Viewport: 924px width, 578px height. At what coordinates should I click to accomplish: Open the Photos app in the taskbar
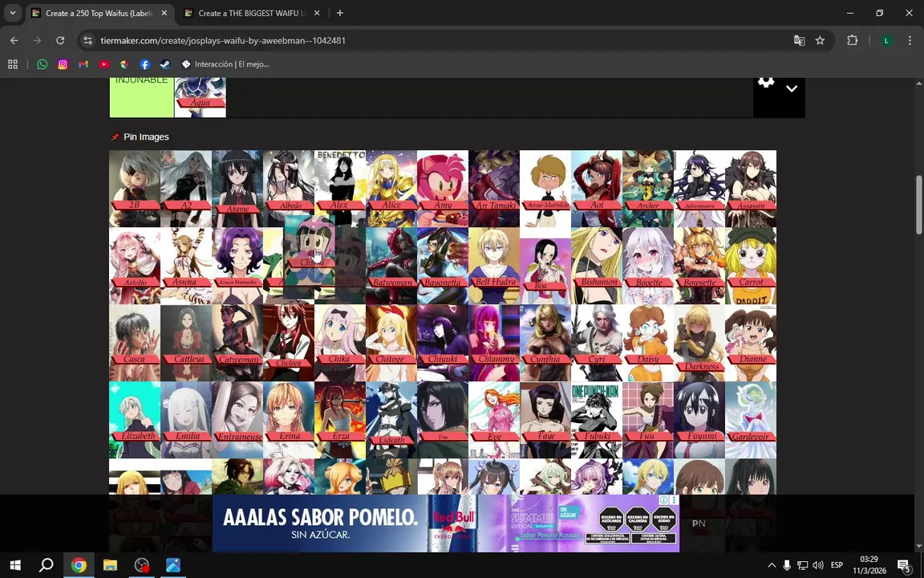point(173,565)
